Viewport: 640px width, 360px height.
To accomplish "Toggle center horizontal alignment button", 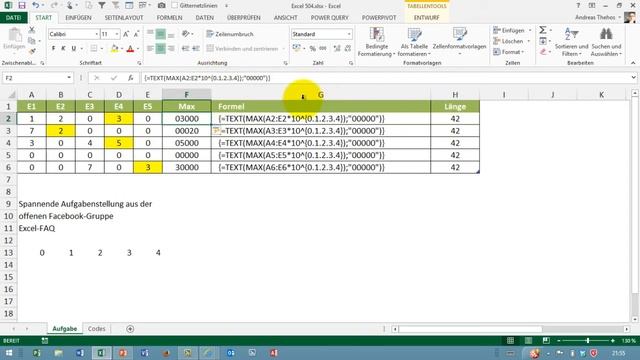I will (161, 49).
